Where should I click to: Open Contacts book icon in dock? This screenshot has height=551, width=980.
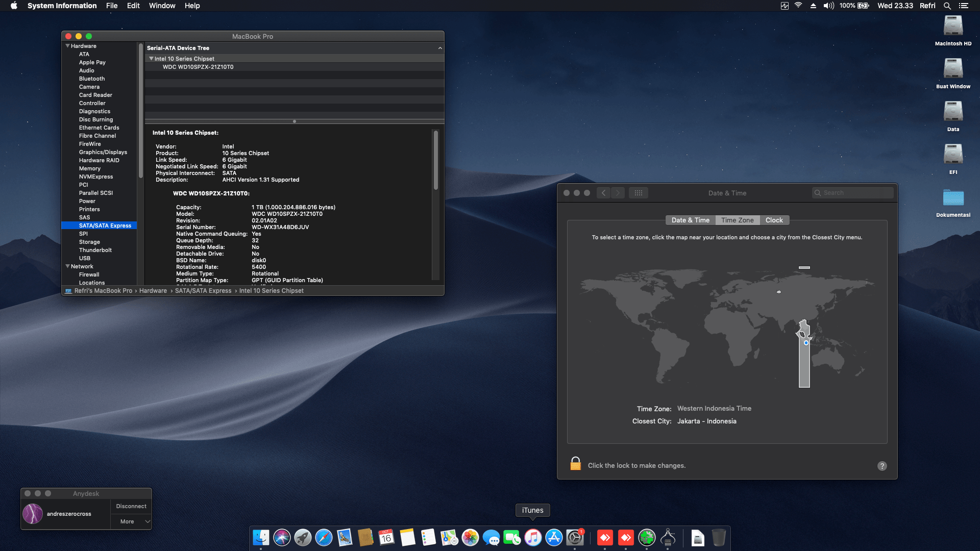tap(365, 537)
